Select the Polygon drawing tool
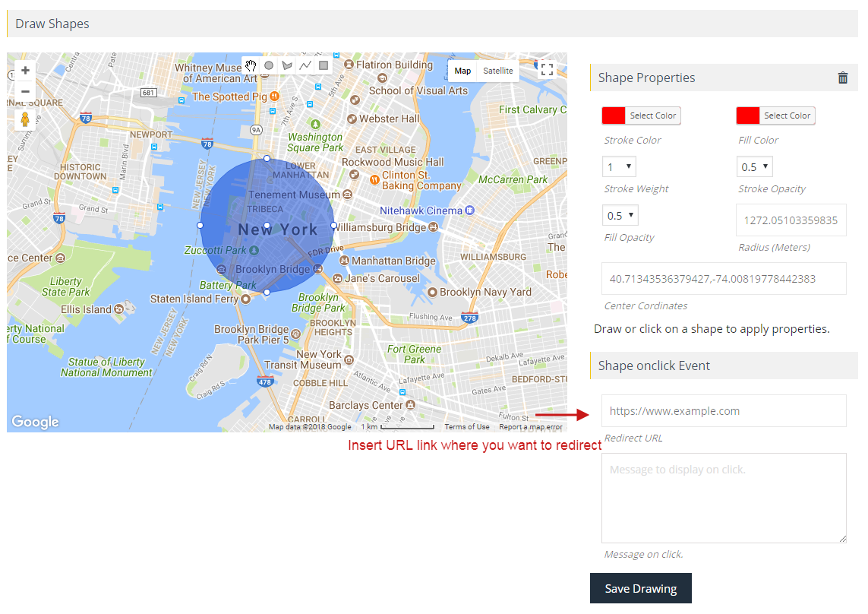868x614 pixels. (x=287, y=66)
